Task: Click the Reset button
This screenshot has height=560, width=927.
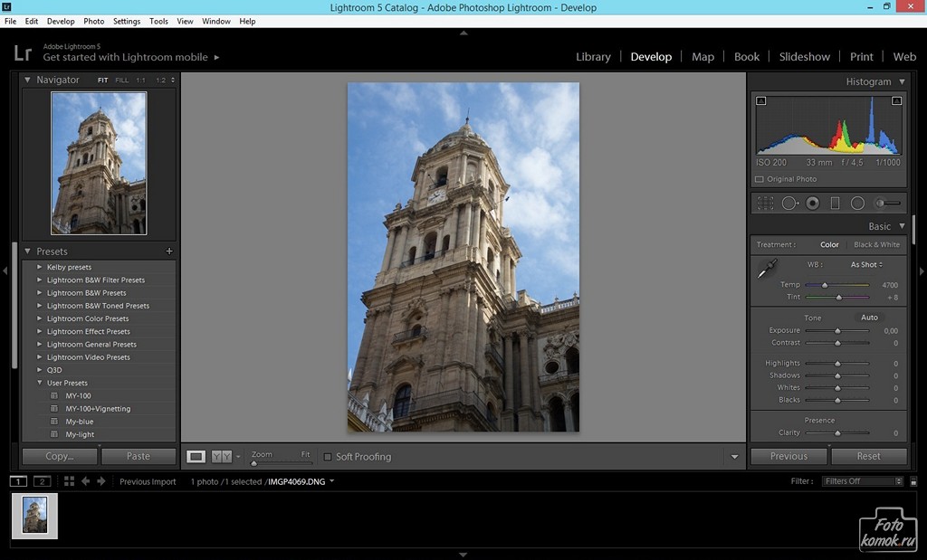Action: [868, 456]
